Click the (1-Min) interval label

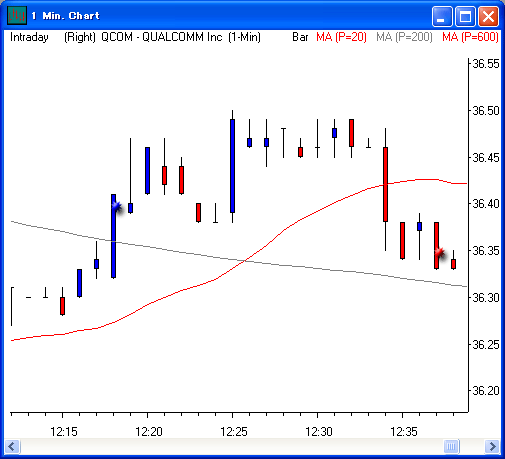point(244,37)
